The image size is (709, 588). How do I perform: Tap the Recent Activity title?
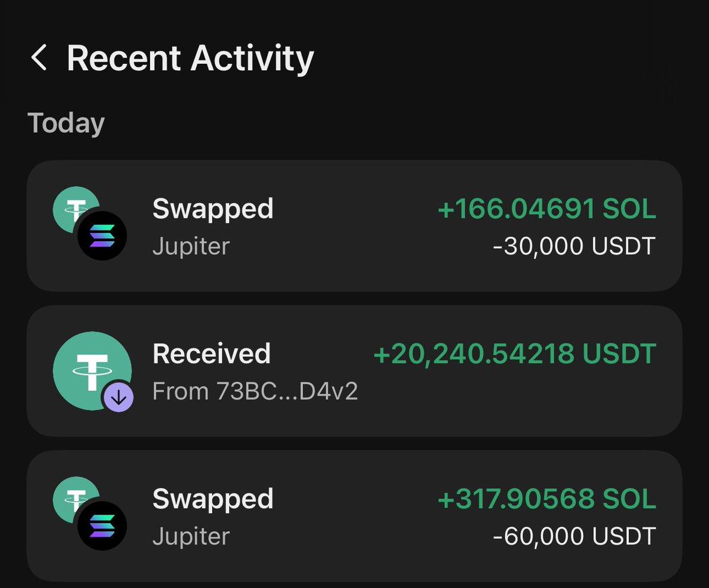tap(190, 57)
